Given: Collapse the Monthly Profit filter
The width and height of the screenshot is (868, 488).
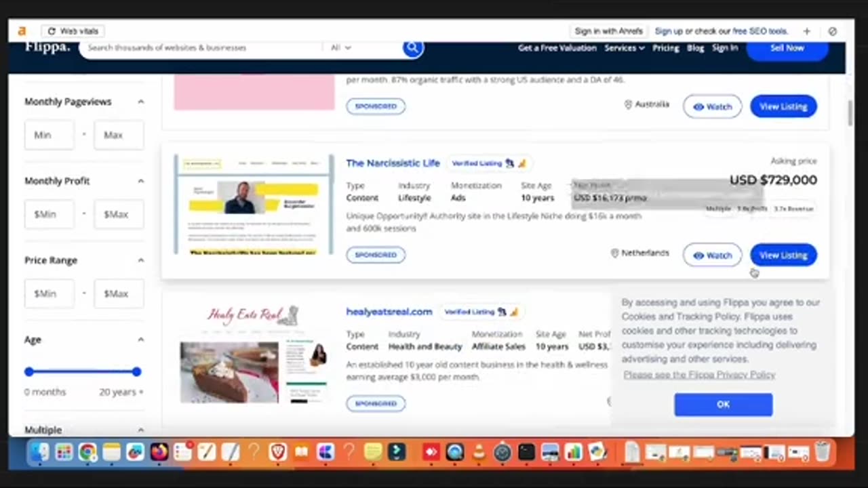Looking at the screenshot, I should tap(140, 181).
